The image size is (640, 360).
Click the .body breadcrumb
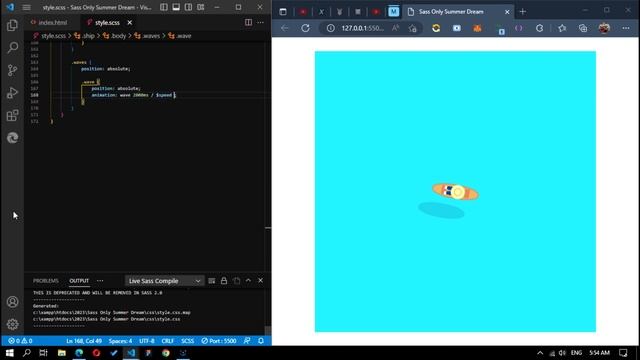118,36
